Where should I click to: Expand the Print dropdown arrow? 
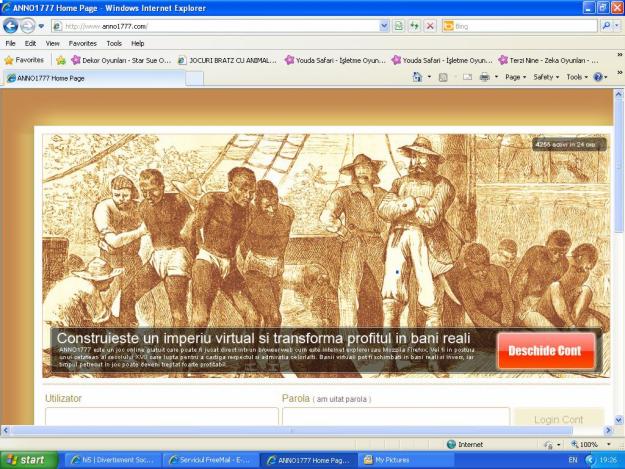496,77
